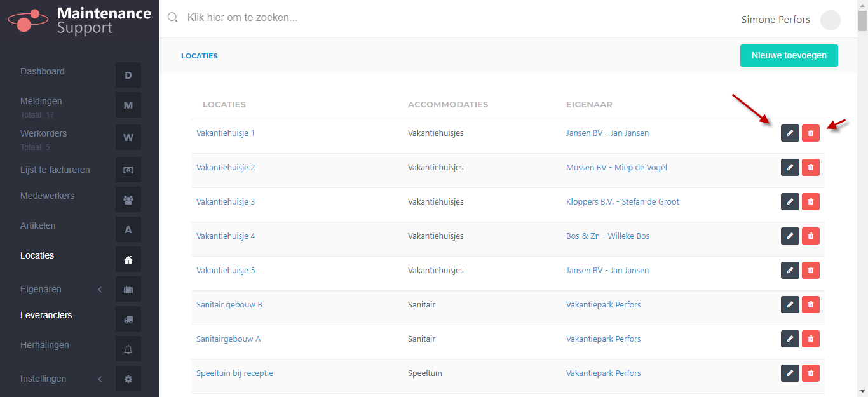Expand the Instellingen submenu chevron
The width and height of the screenshot is (868, 397).
click(x=100, y=379)
